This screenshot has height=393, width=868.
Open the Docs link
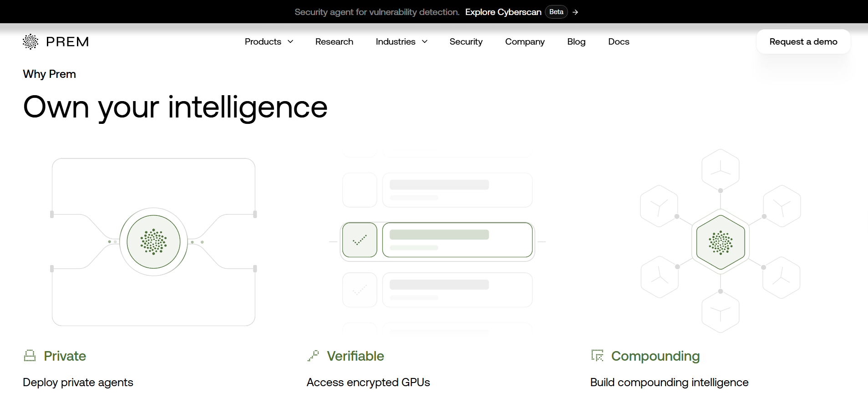point(619,42)
